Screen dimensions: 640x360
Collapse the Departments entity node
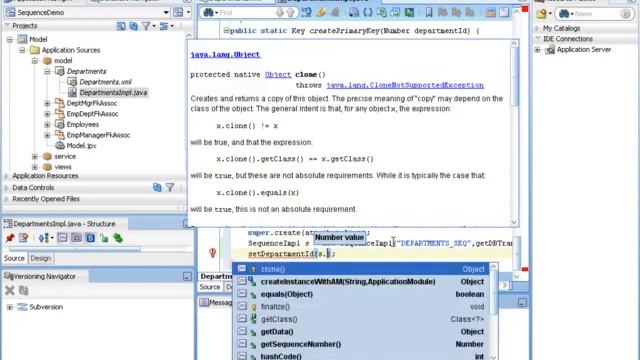pos(47,71)
